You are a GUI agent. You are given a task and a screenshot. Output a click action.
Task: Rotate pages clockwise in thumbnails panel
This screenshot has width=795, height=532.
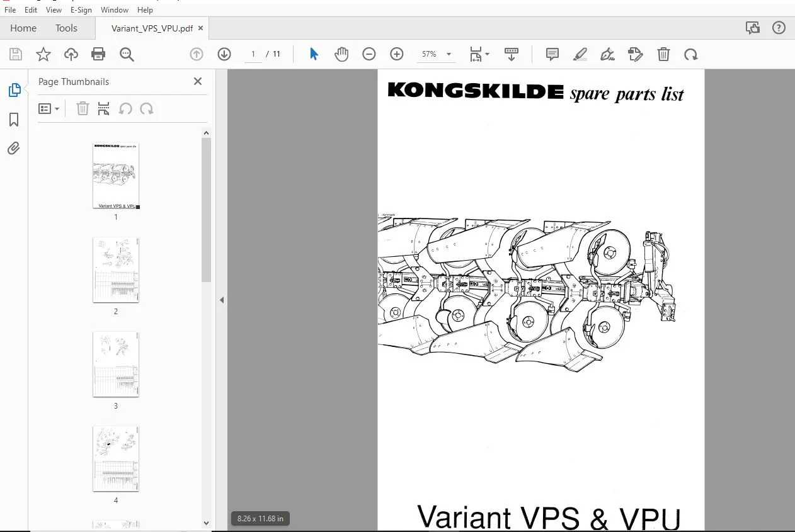(147, 109)
